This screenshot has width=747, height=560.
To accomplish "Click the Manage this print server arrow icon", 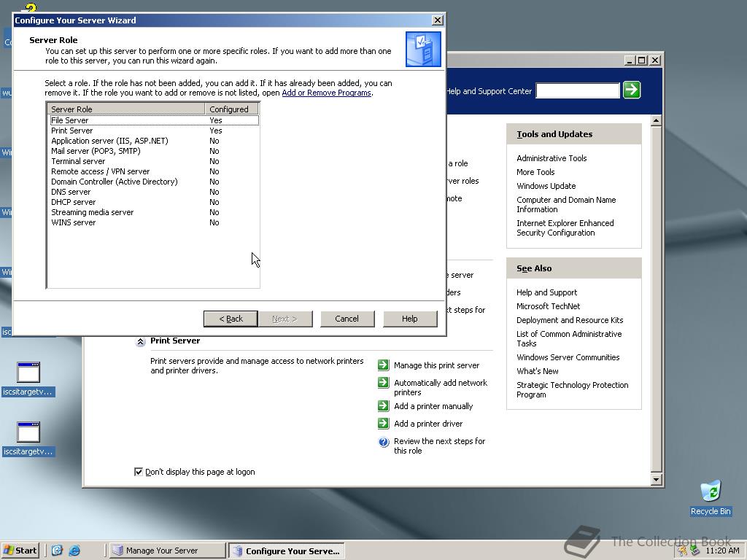I will (x=383, y=365).
